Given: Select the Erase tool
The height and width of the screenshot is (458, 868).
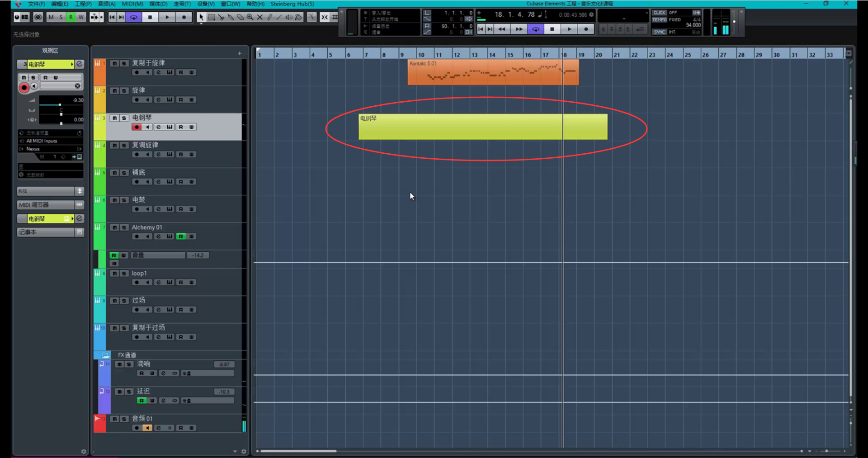Looking at the screenshot, I should (x=241, y=17).
